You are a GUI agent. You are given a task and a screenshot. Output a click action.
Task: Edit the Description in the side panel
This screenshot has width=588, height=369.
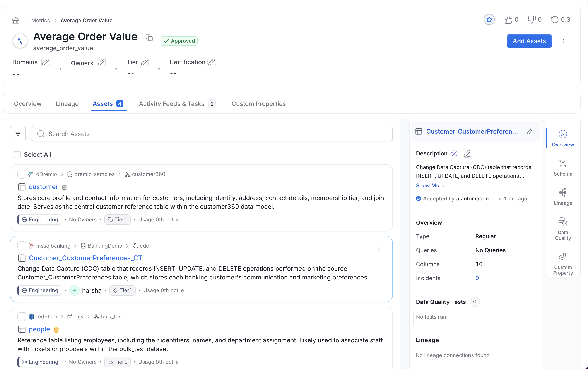pos(467,153)
